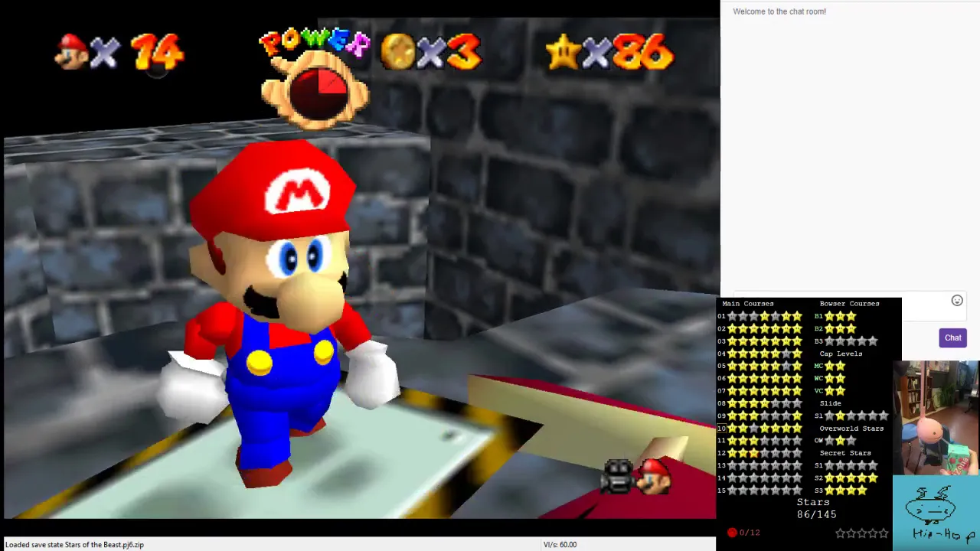The width and height of the screenshot is (980, 551).
Task: Click the 'Overworld Stars' heading
Action: point(851,429)
